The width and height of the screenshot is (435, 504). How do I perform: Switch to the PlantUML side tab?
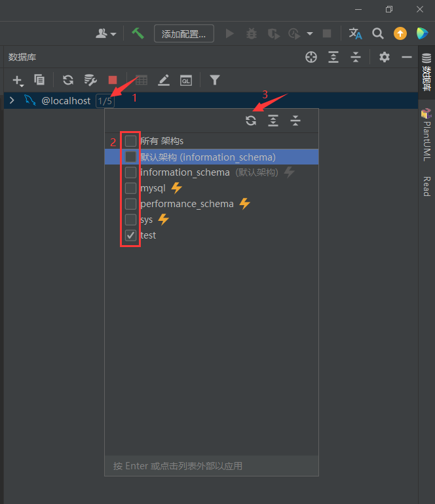click(426, 134)
